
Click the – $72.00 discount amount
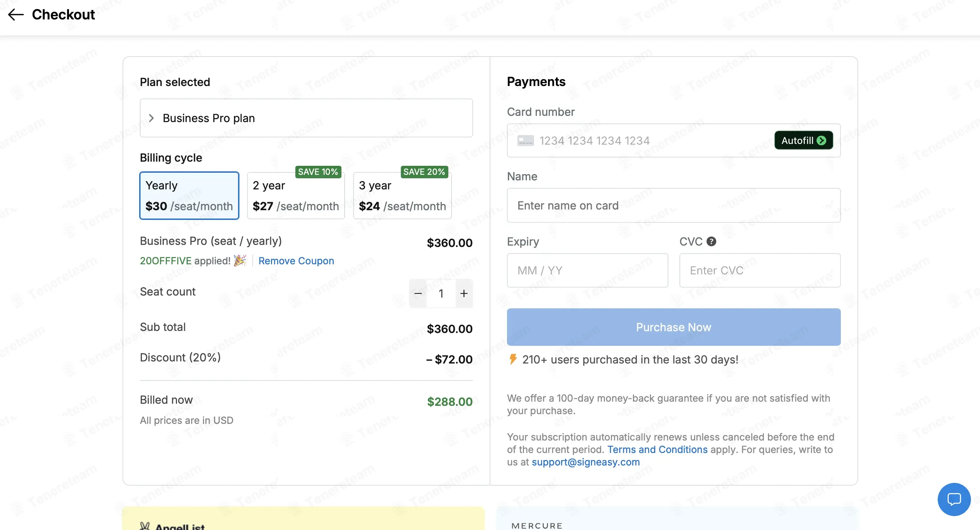pos(449,359)
